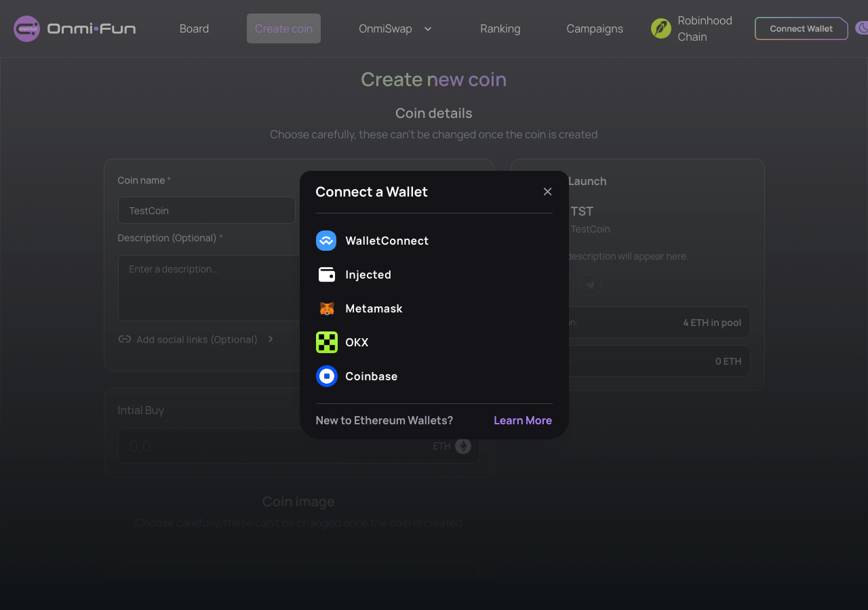Click the Create new coin heading
The image size is (868, 610).
tap(434, 79)
